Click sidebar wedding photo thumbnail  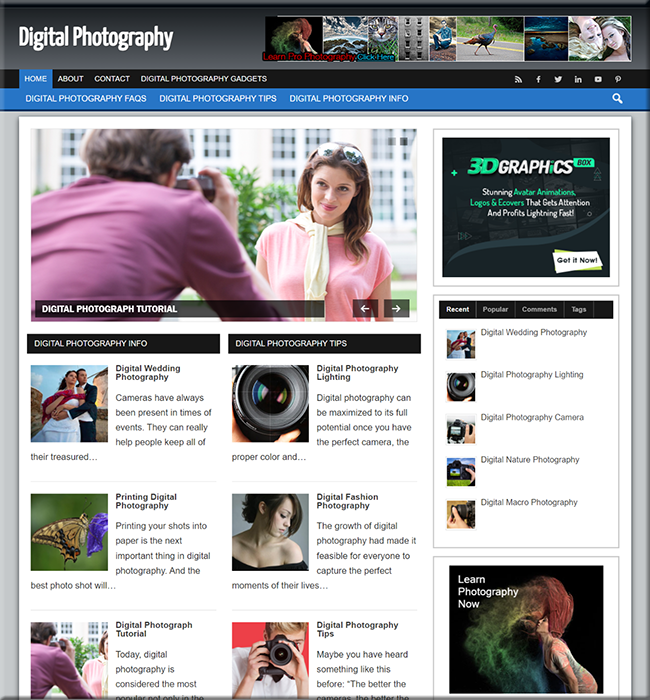point(461,344)
